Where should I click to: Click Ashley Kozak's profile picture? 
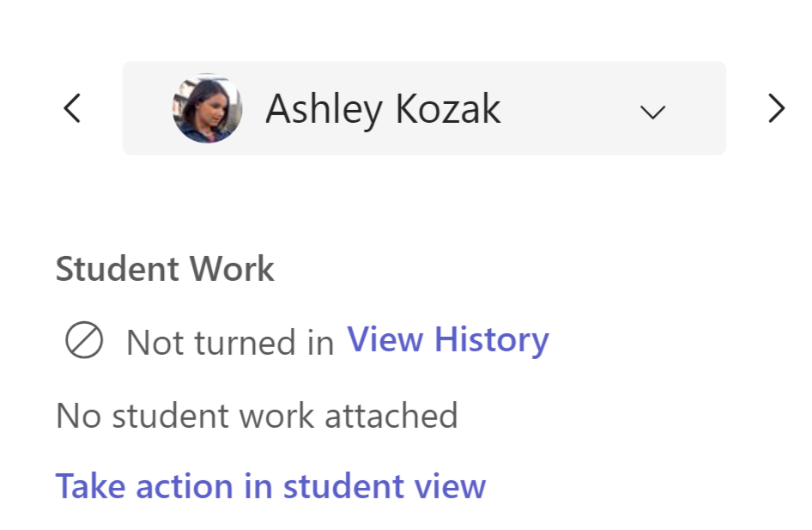(207, 108)
